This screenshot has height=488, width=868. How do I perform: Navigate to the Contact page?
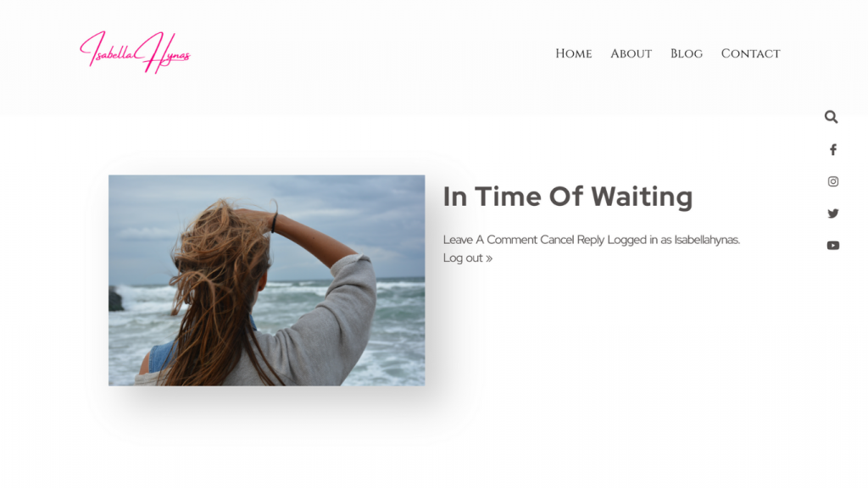pos(751,53)
